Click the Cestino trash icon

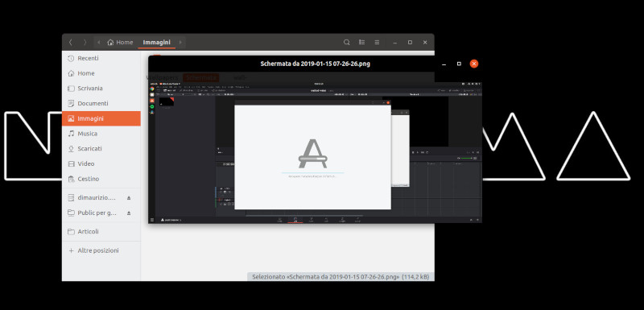(71, 179)
